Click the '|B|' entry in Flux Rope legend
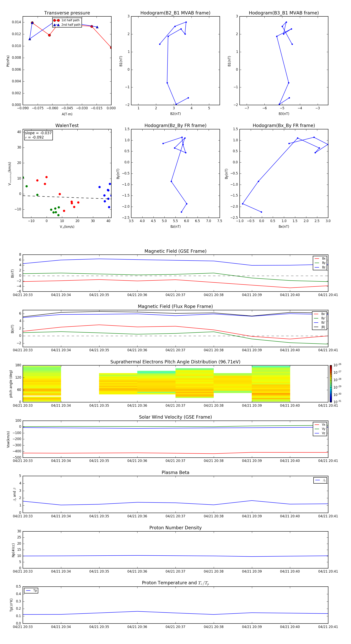The height and width of the screenshot is (644, 351). pos(320,327)
